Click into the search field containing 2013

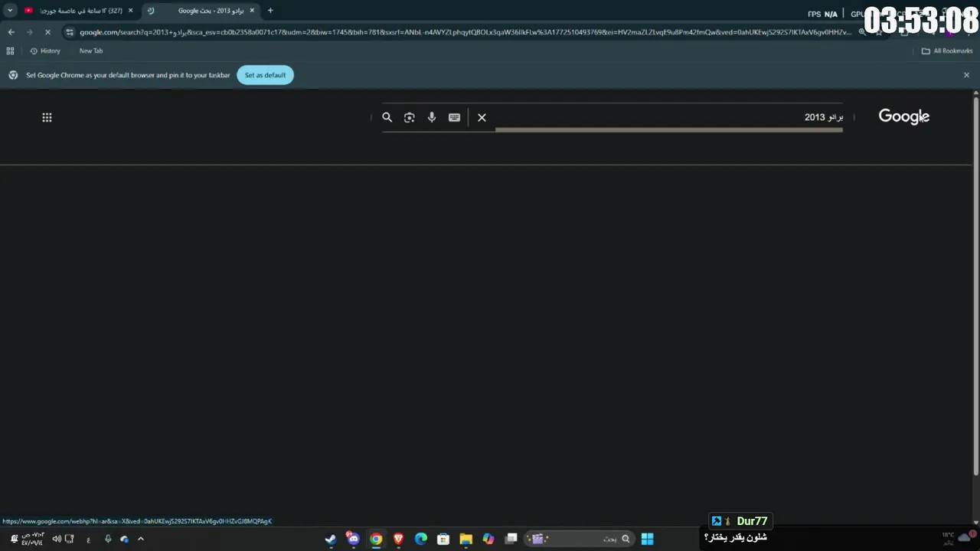click(669, 117)
